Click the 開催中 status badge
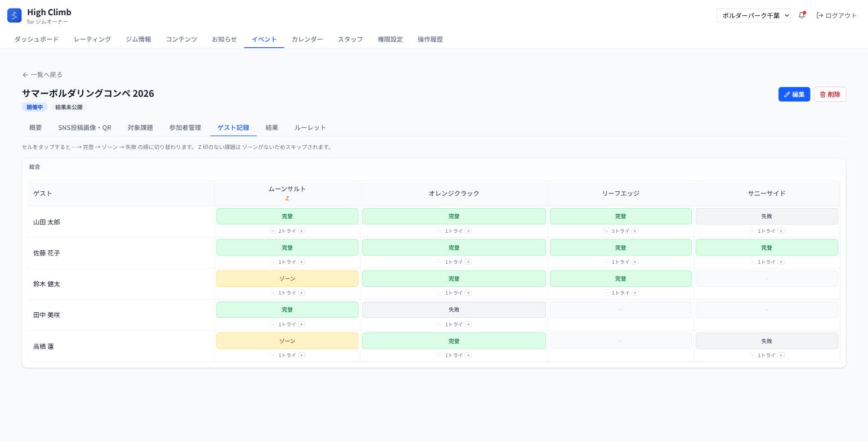Viewport: 868px width, 441px height. point(34,107)
